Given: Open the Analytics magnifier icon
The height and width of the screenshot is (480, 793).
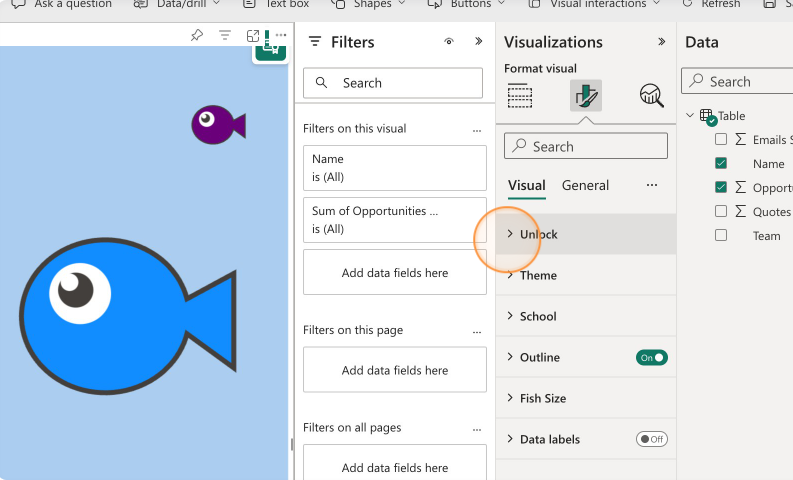Looking at the screenshot, I should pos(651,96).
